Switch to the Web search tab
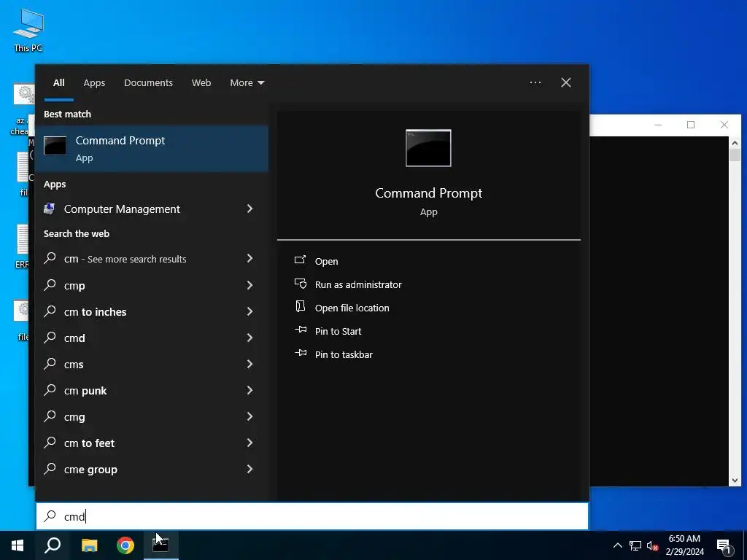The width and height of the screenshot is (747, 560). tap(201, 83)
